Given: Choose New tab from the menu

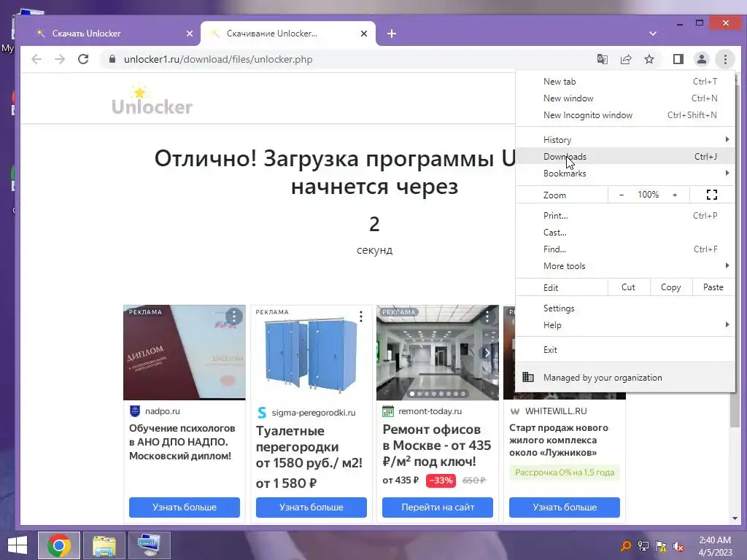Looking at the screenshot, I should [x=625, y=82].
